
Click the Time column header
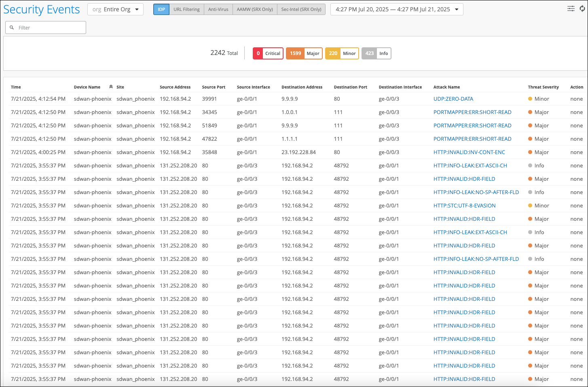[x=16, y=87]
